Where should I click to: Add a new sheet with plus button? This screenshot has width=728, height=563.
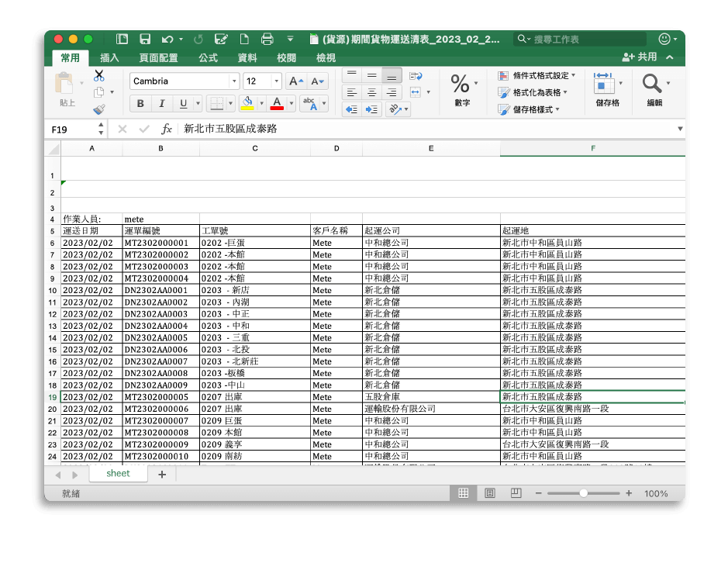(x=162, y=475)
